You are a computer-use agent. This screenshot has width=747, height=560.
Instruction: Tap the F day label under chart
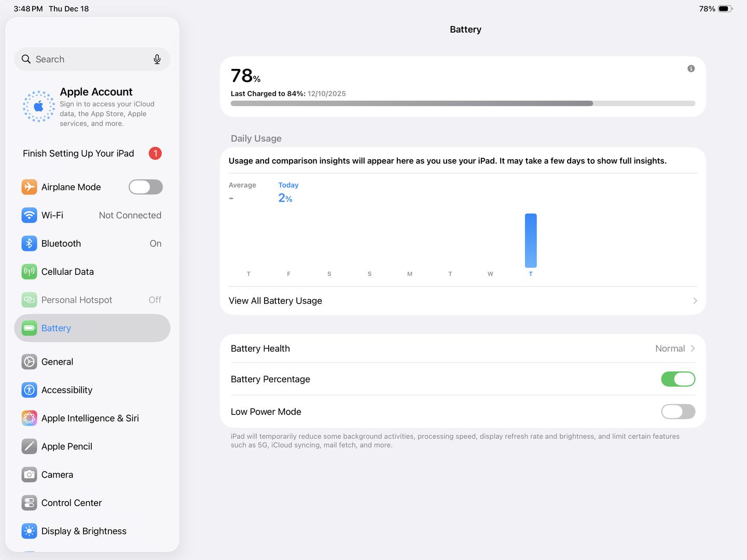pos(289,274)
